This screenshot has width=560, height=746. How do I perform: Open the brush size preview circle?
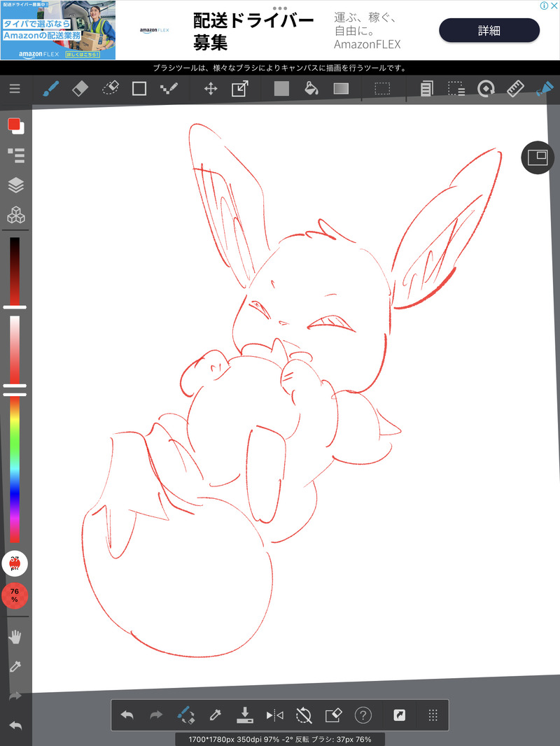[15, 563]
